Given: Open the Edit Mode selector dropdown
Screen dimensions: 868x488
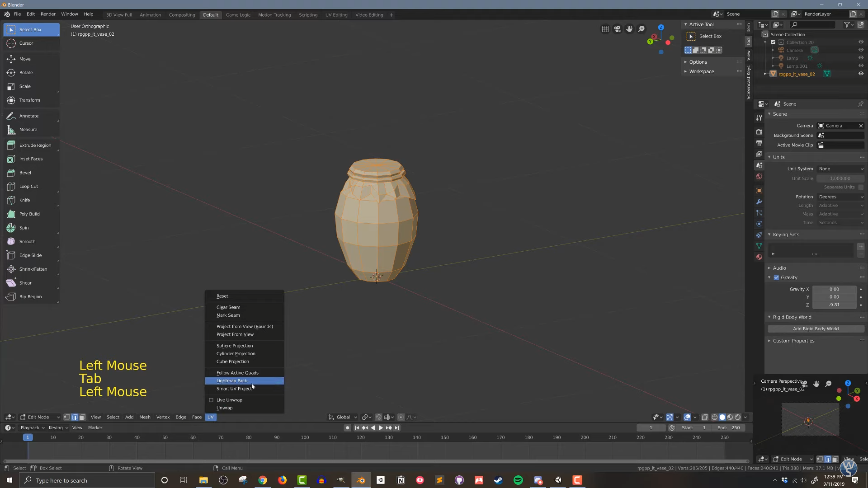Looking at the screenshot, I should pyautogui.click(x=39, y=417).
